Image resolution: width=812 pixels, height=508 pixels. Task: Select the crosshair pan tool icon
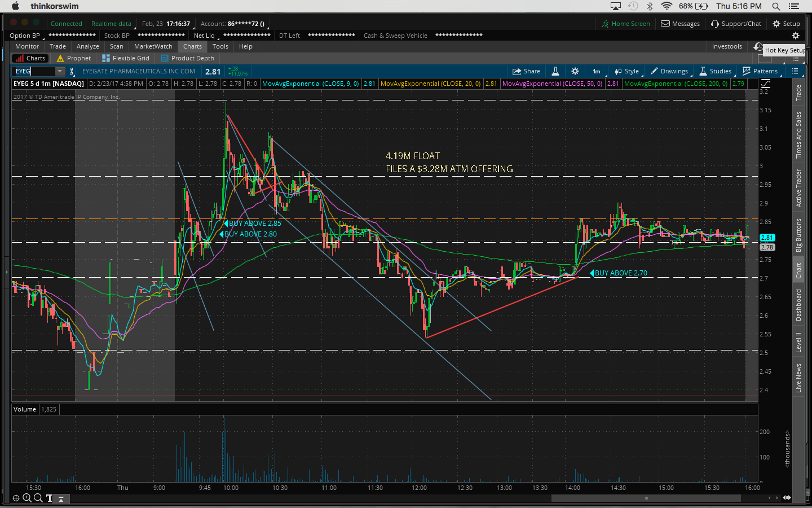[x=16, y=498]
